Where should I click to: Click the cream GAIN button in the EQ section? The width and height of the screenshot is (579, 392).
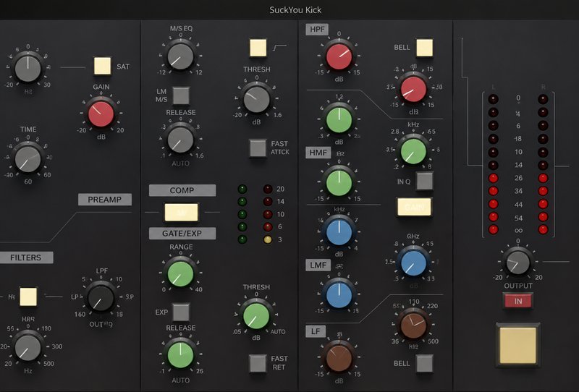point(414,207)
